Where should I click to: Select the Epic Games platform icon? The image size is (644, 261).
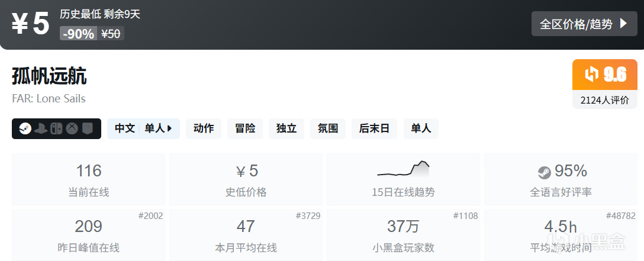87,129
